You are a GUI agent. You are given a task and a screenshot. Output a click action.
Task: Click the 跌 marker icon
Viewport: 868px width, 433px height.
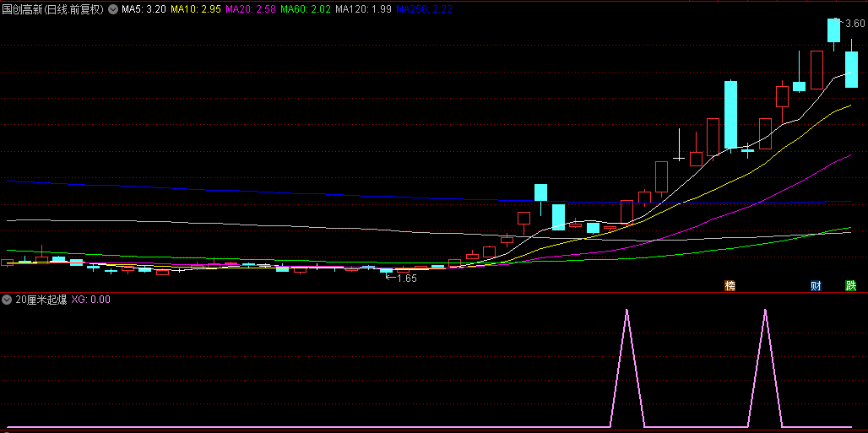tap(851, 286)
